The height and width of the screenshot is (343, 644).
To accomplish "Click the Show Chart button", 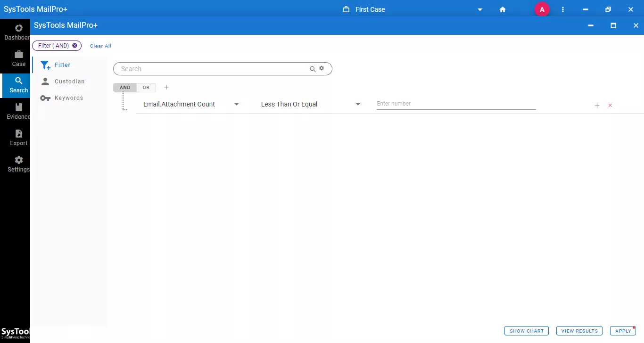I will (527, 331).
